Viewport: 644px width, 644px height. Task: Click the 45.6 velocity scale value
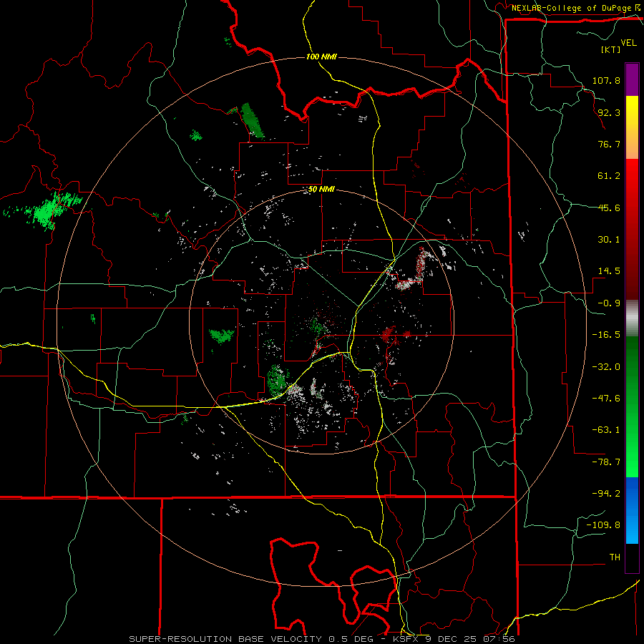(x=609, y=208)
